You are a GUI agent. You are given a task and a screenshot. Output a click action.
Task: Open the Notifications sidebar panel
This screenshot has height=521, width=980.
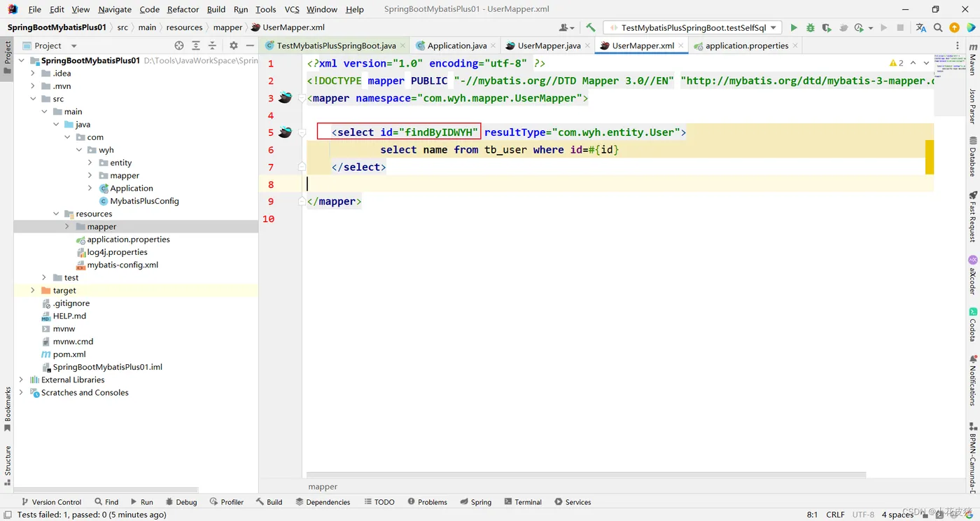tap(973, 380)
